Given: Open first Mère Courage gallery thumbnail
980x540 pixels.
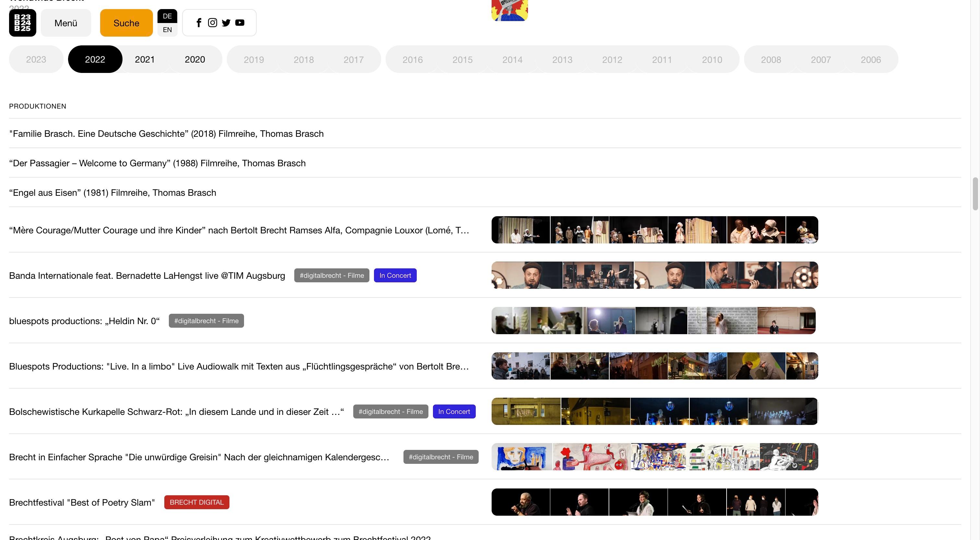Looking at the screenshot, I should point(520,230).
